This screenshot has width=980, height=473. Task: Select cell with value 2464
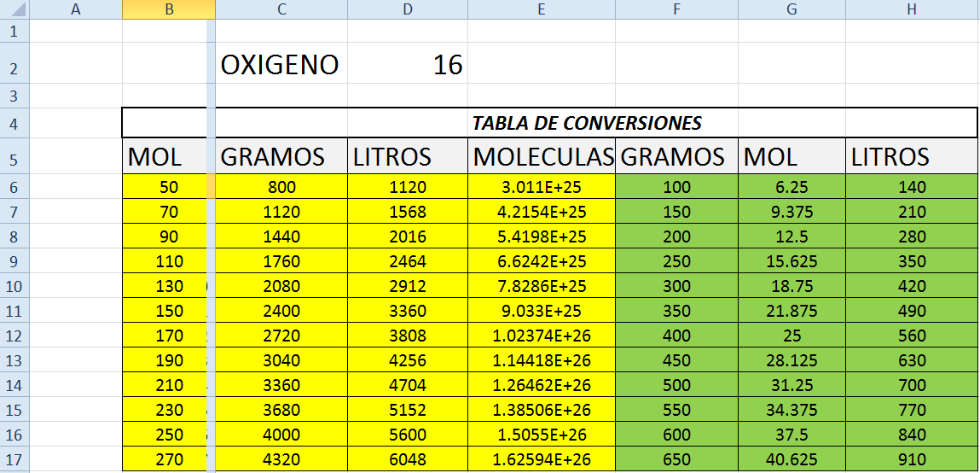[408, 261]
